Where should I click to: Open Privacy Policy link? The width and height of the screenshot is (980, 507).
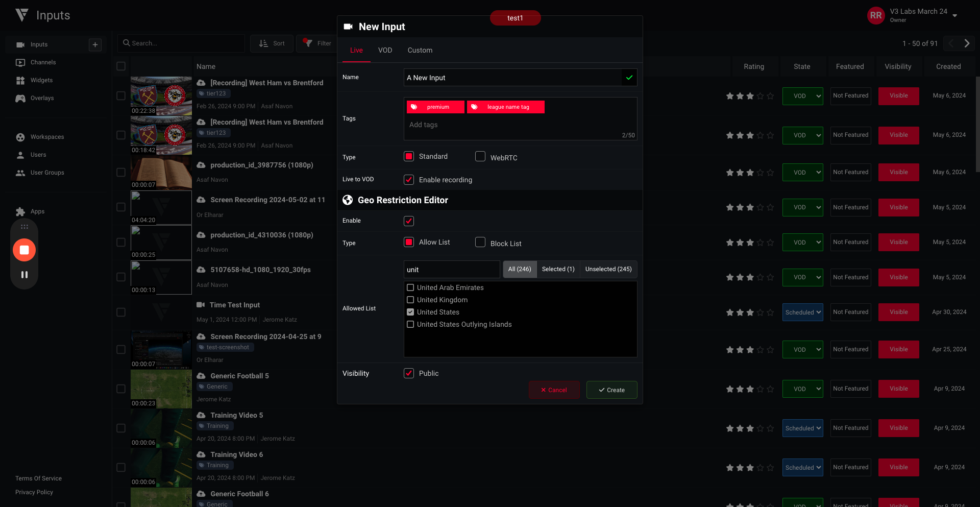click(x=34, y=492)
